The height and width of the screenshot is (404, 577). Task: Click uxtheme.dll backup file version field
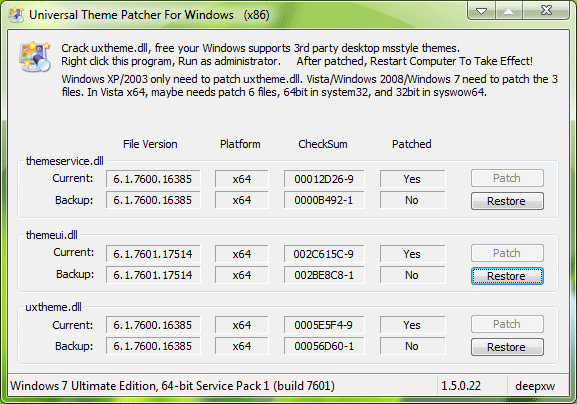tap(153, 346)
